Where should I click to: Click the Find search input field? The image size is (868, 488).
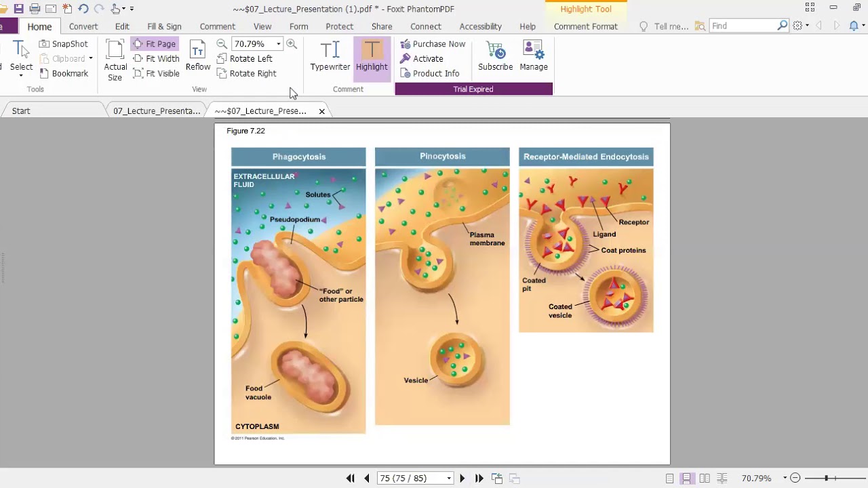743,26
